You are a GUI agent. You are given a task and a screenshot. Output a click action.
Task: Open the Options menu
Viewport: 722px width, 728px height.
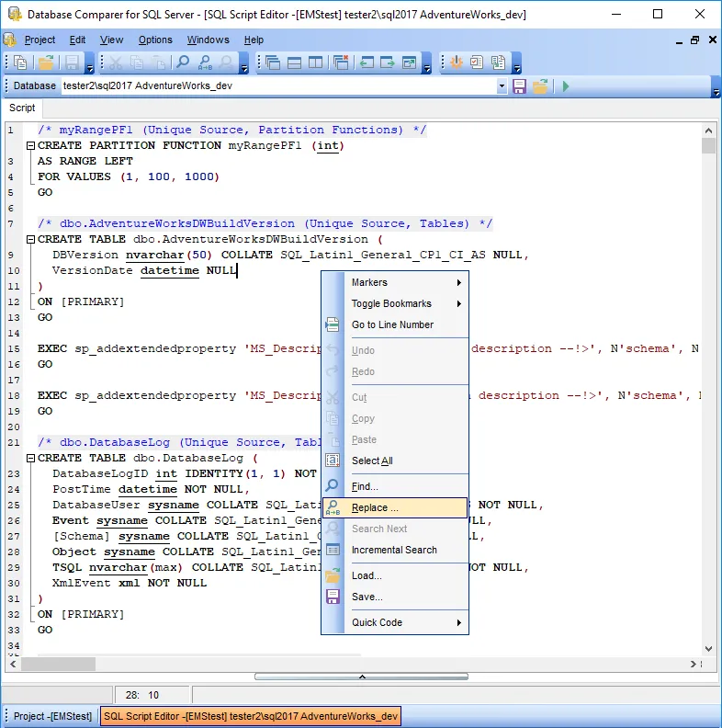point(155,40)
